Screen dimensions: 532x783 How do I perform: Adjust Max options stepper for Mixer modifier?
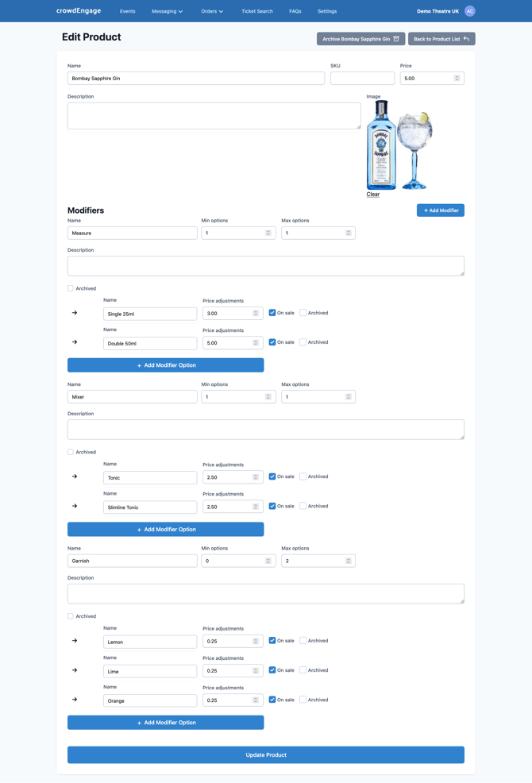(x=348, y=396)
